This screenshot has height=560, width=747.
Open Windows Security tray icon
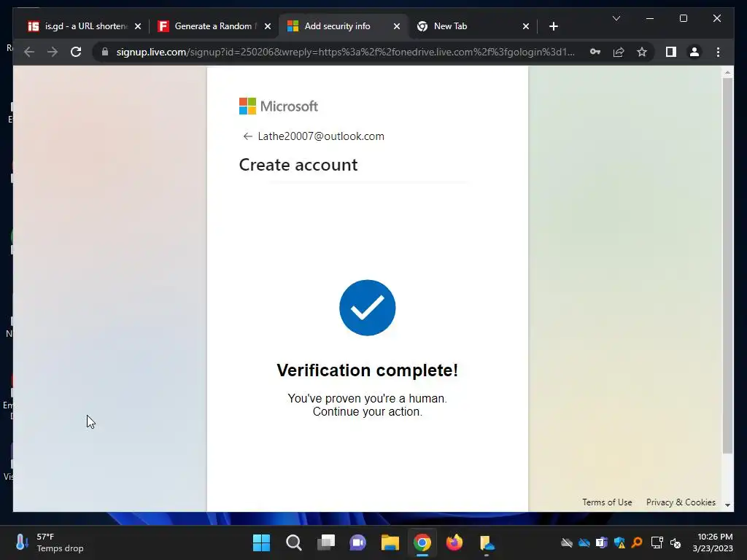619,542
